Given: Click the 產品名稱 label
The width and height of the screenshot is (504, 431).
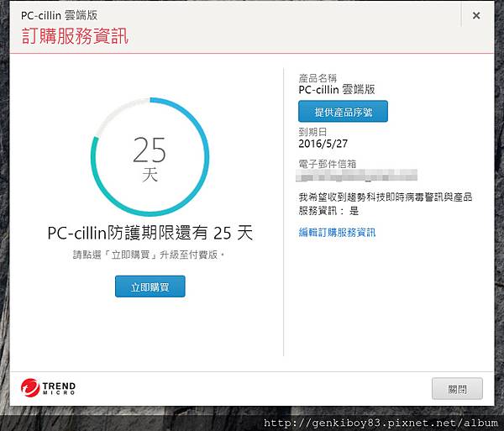Looking at the screenshot, I should click(318, 78).
